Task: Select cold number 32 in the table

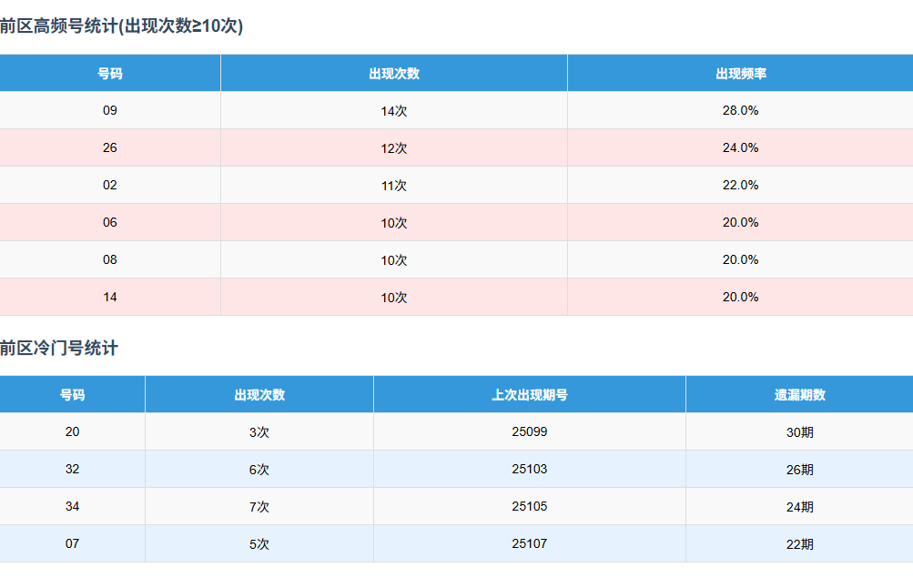Action: pyautogui.click(x=72, y=470)
